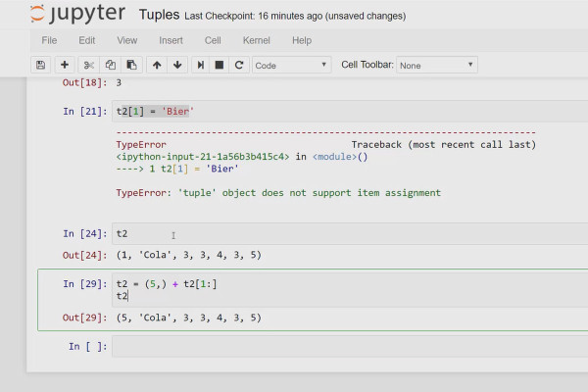The image size is (588, 392).
Task: Cut the selected cell with the scissors icon
Action: 88,65
